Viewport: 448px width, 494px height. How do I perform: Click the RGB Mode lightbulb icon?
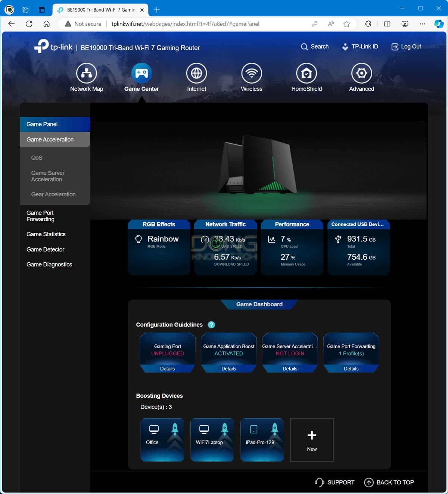pos(139,239)
